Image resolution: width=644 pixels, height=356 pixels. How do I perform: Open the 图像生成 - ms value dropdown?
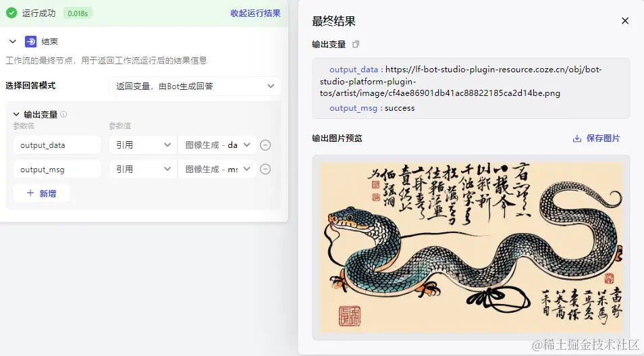click(x=217, y=169)
